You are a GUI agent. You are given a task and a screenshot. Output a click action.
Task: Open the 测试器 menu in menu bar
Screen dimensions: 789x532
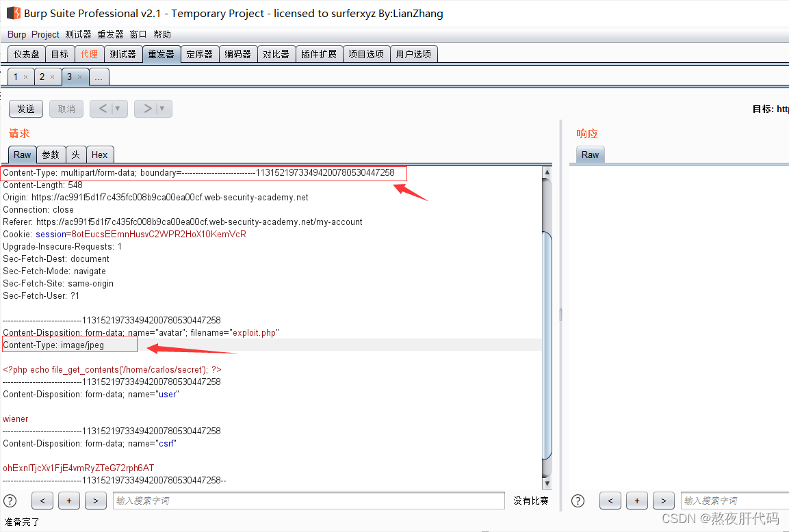[x=79, y=34]
